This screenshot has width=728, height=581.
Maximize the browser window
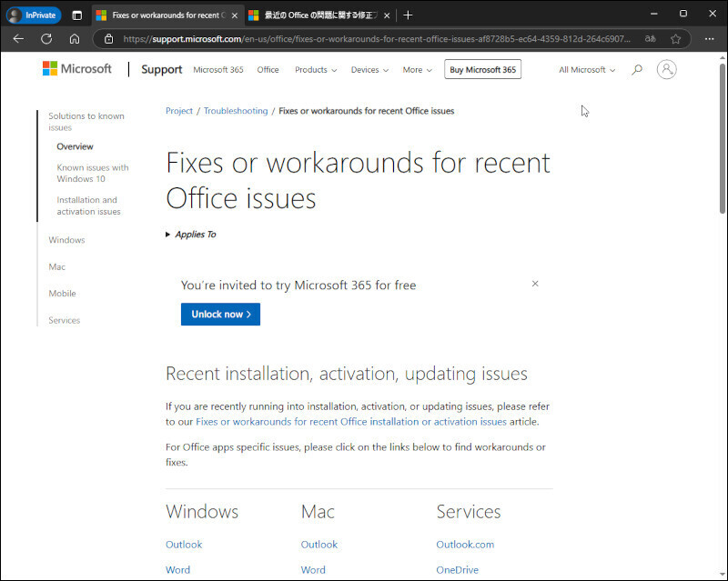coord(683,14)
